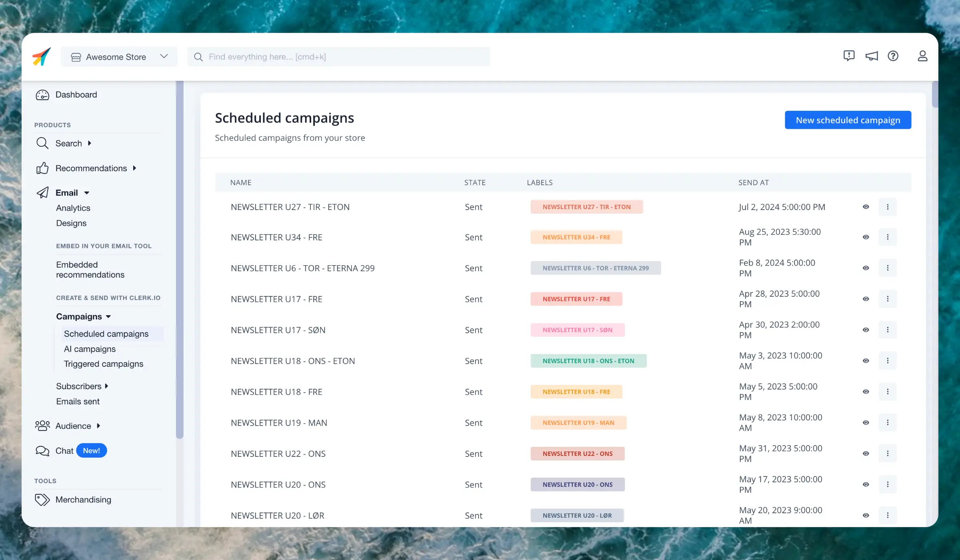Toggle visibility eye icon for NEWSLETTER U34 - FRE
This screenshot has height=560, width=960.
click(x=866, y=237)
